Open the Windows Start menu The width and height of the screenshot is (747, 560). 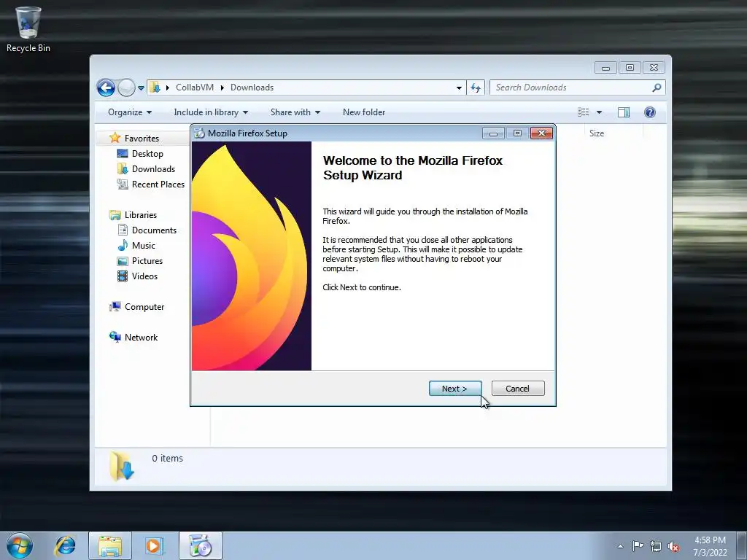click(x=20, y=545)
